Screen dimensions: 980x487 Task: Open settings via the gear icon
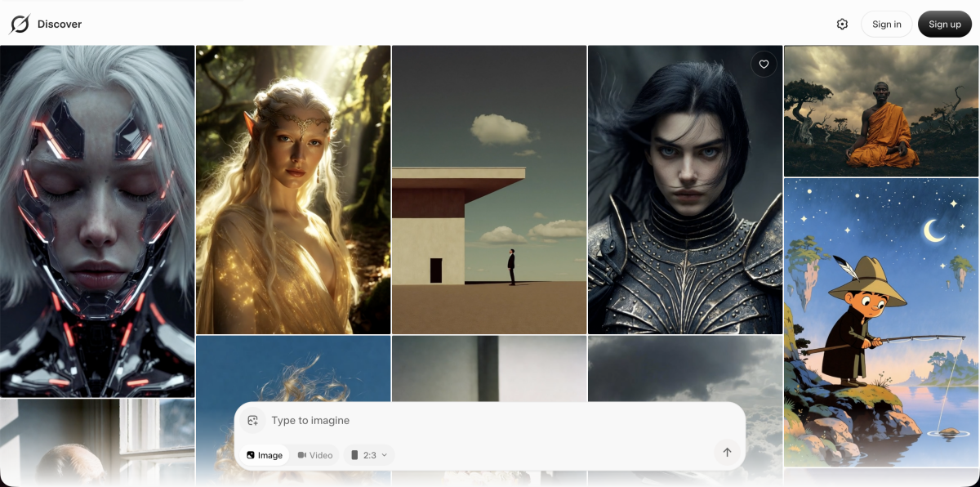pyautogui.click(x=842, y=24)
